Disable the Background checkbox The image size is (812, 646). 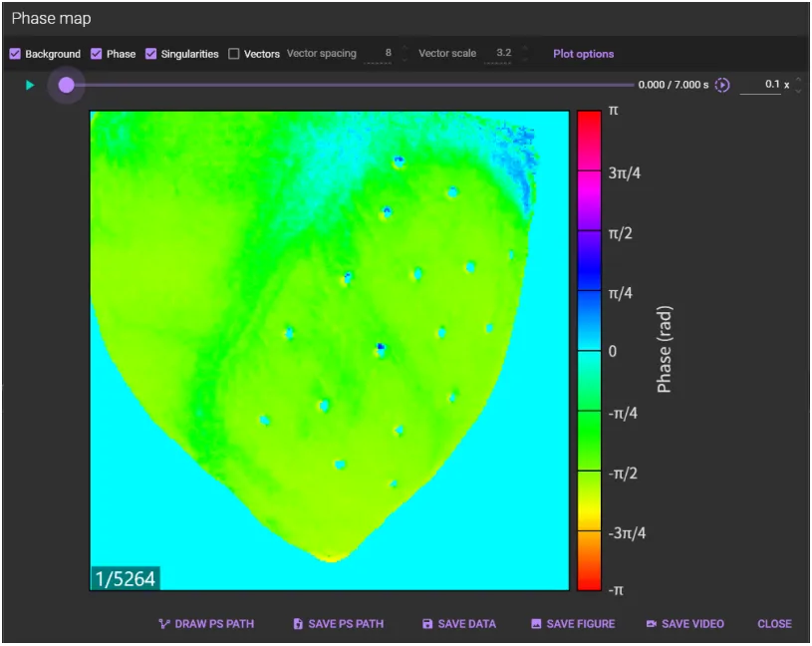[15, 54]
